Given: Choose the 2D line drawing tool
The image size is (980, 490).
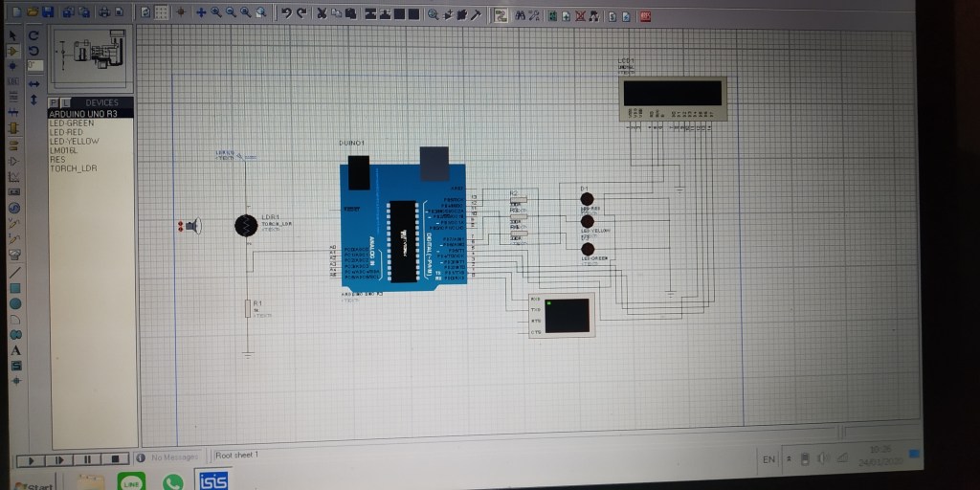Looking at the screenshot, I should pyautogui.click(x=15, y=272).
